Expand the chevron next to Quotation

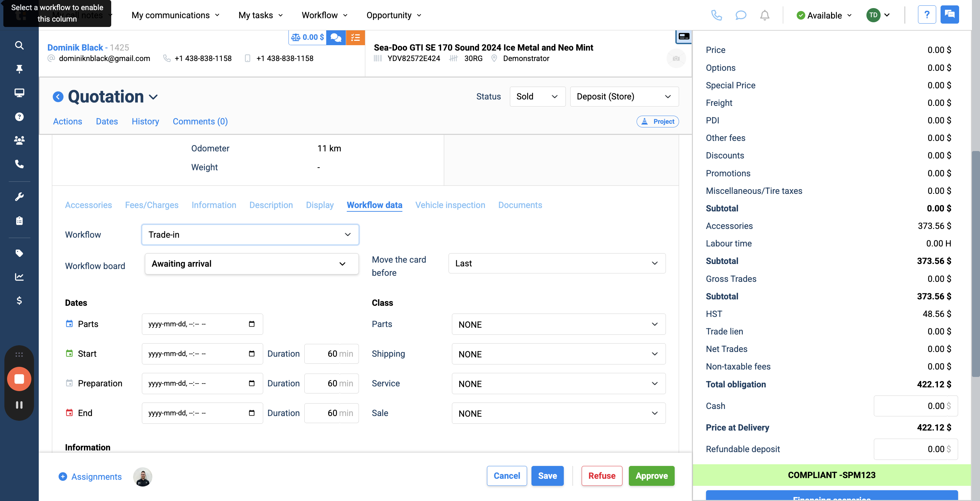click(x=154, y=97)
